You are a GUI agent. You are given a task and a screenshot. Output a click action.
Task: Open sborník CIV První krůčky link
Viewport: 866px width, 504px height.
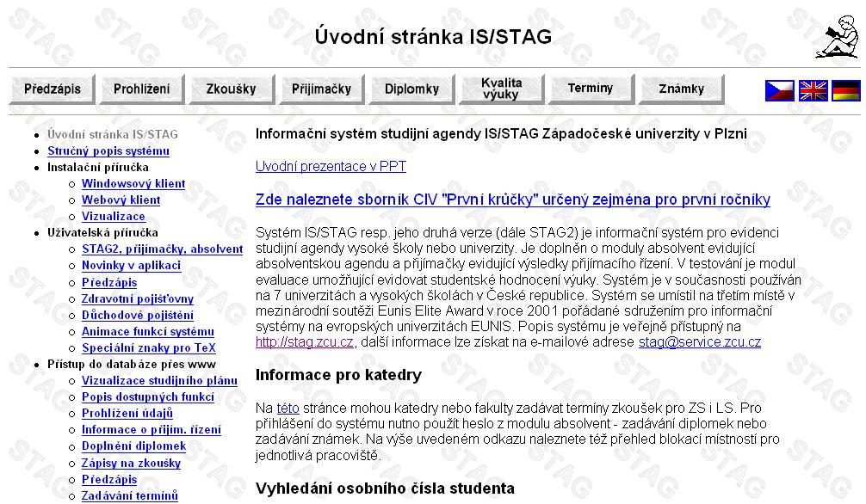tap(512, 200)
